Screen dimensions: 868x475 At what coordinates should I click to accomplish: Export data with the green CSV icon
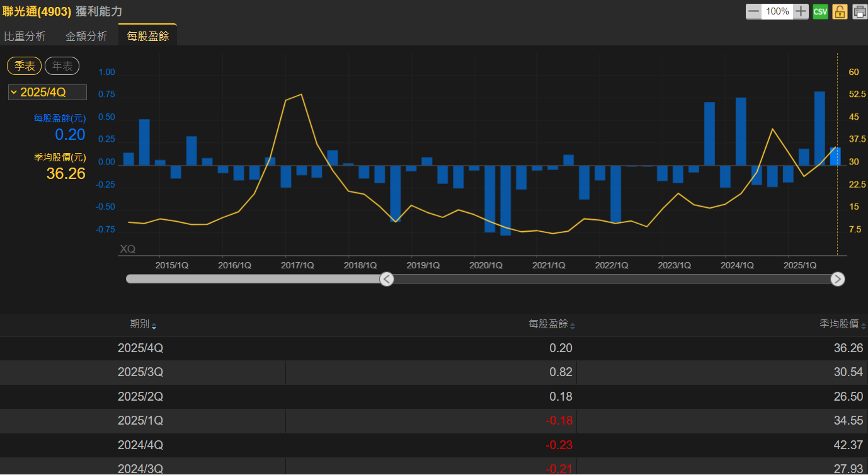pyautogui.click(x=820, y=11)
